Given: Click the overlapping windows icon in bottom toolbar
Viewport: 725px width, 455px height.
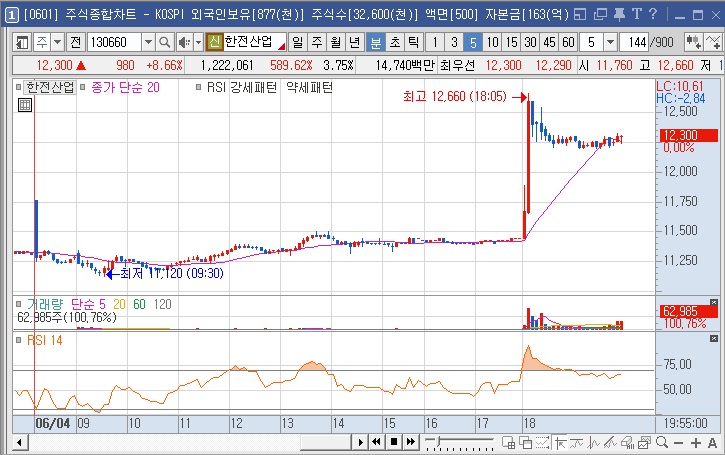Looking at the screenshot, I should (x=525, y=443).
